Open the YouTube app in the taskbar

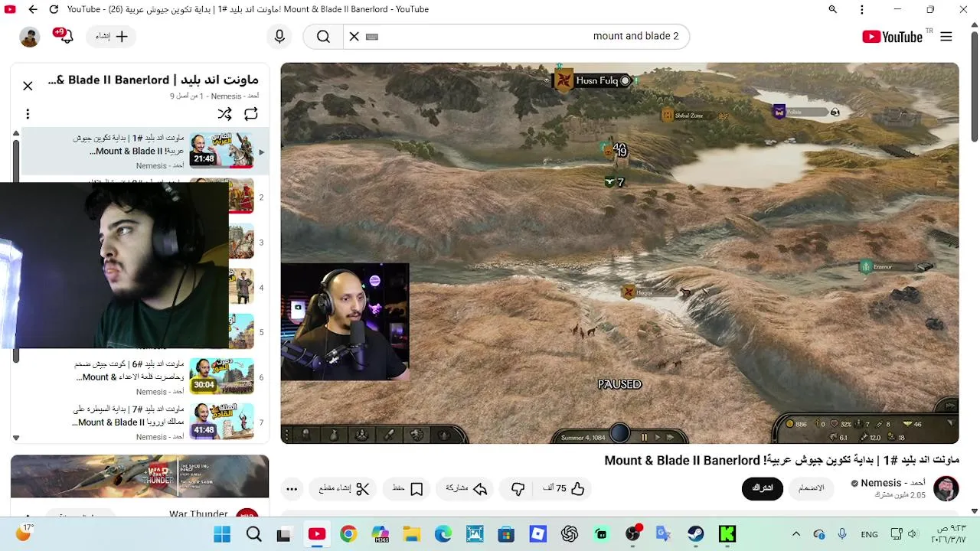click(317, 534)
